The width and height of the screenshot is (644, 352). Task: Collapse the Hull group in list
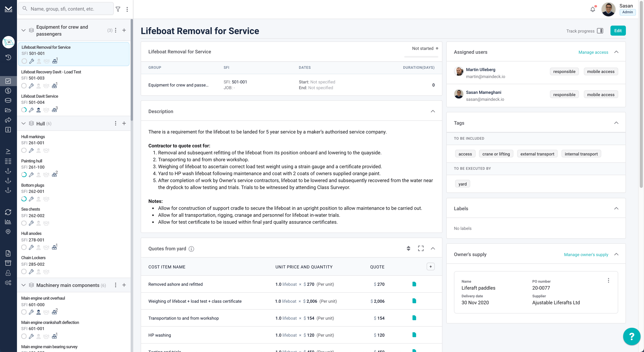24,124
